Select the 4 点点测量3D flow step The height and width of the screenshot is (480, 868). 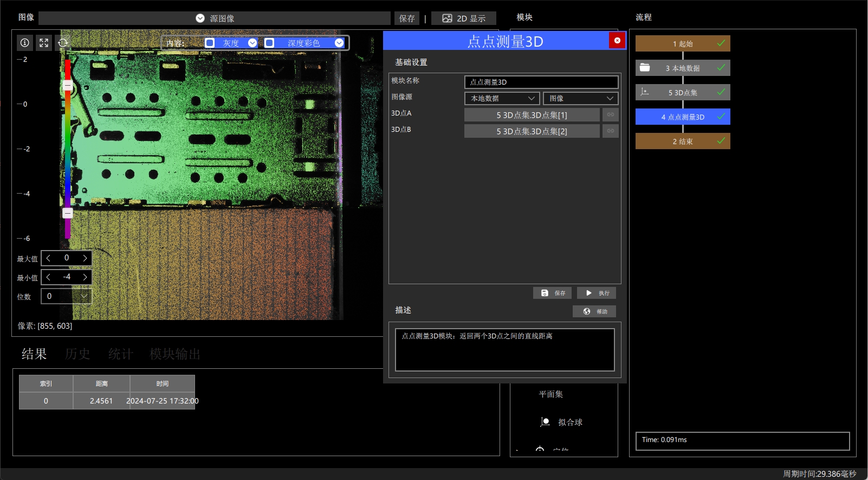pos(683,117)
